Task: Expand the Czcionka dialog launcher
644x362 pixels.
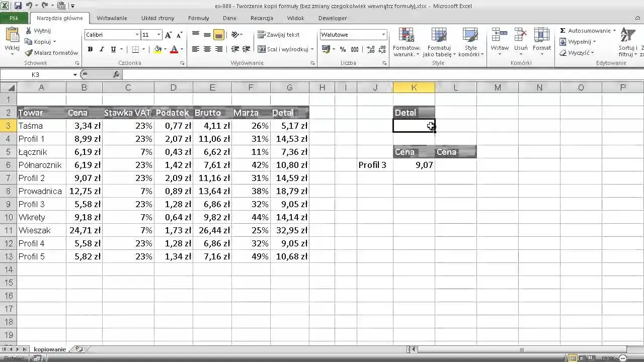Action: tap(182, 63)
